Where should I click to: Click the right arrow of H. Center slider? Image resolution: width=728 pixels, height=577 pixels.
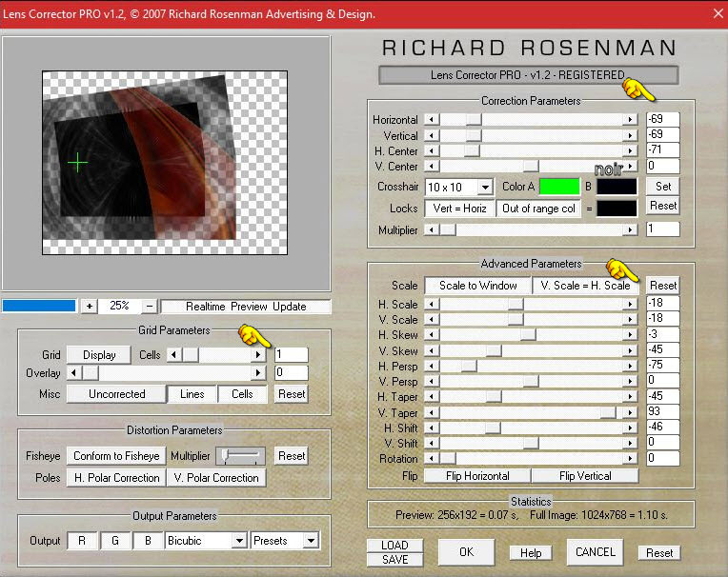click(x=630, y=150)
